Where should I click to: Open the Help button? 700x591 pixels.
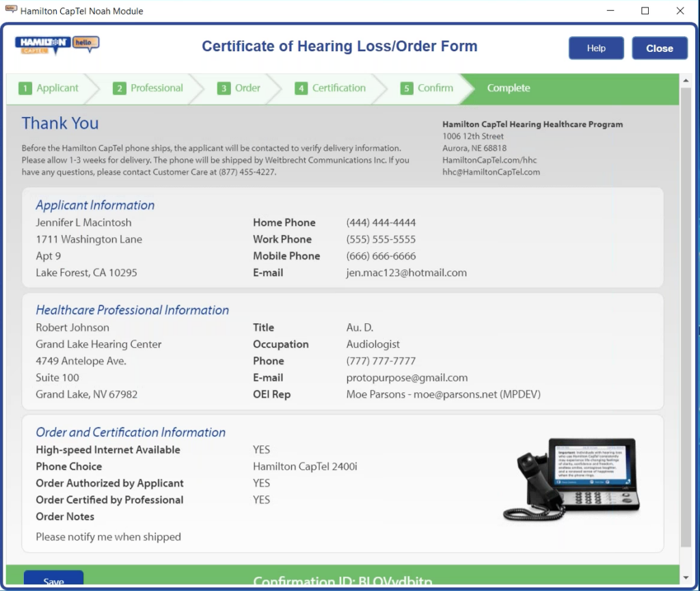tap(596, 49)
